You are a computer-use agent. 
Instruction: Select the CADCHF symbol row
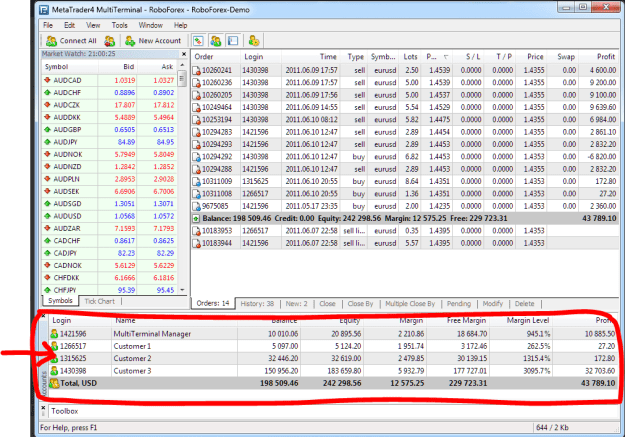(109, 241)
